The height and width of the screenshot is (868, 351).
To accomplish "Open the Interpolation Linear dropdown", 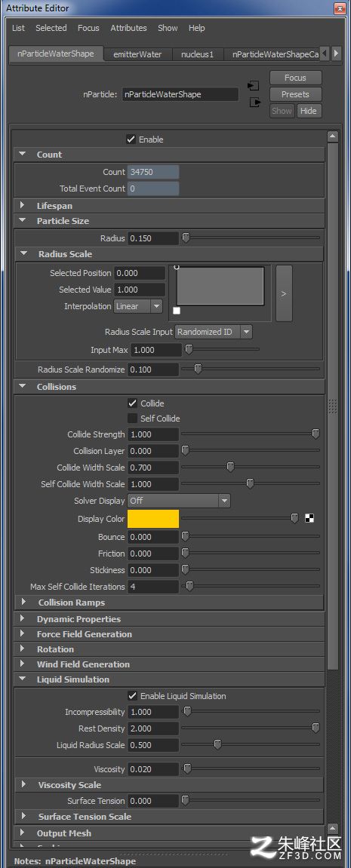I will [138, 306].
